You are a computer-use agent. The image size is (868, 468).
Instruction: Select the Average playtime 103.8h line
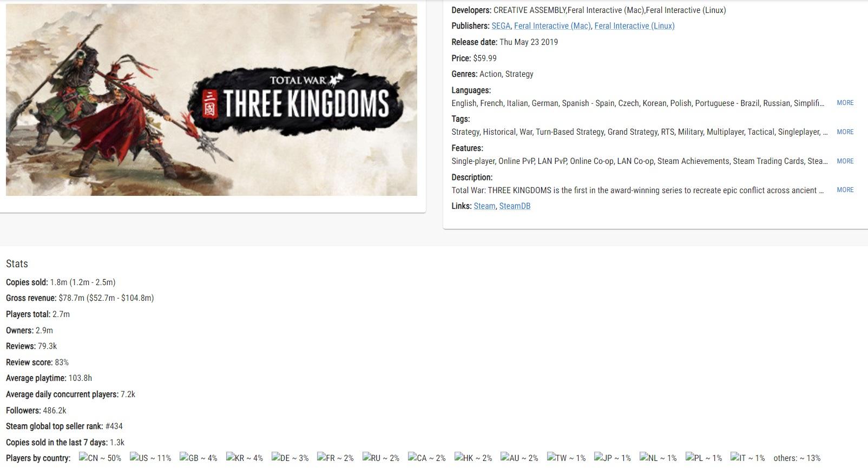pyautogui.click(x=49, y=378)
